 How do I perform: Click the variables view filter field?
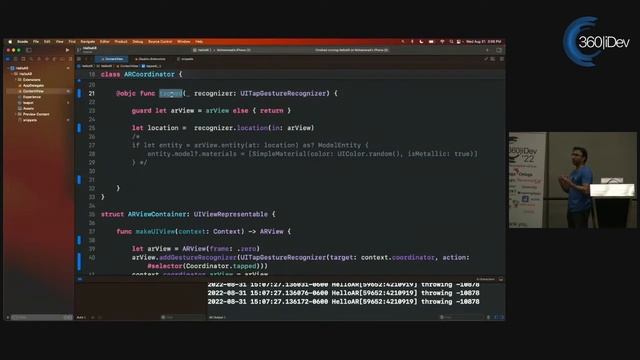(182, 317)
